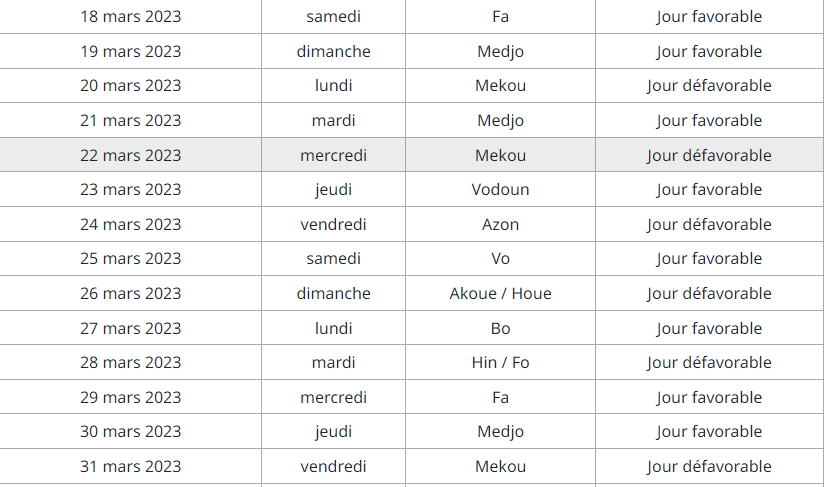The width and height of the screenshot is (825, 487).
Task: Select the 24 mars 2023 date cell
Action: (130, 225)
